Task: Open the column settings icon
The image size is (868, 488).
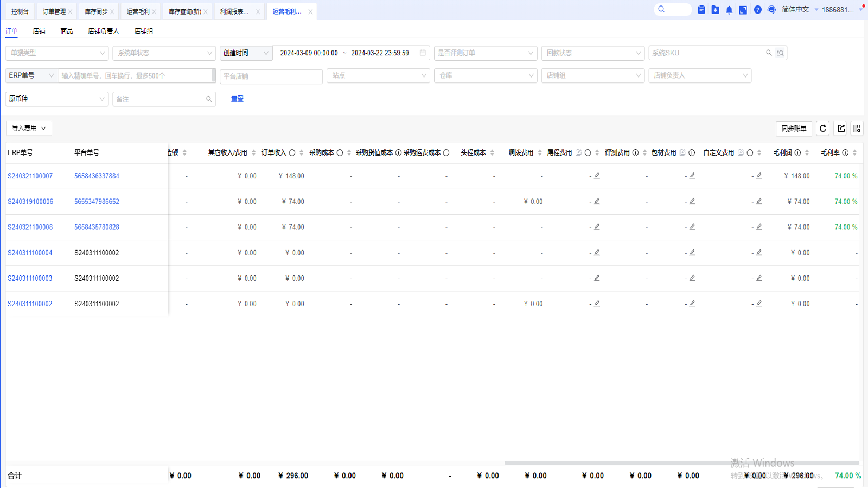Action: [857, 129]
